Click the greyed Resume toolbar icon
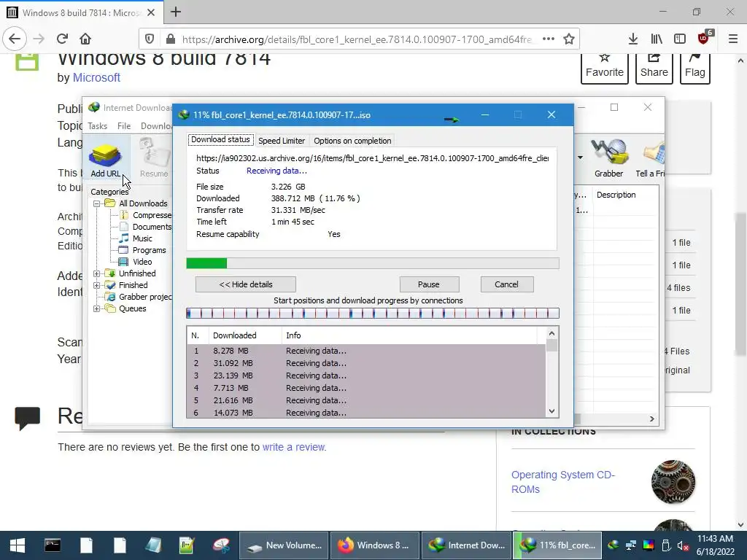Viewport: 747px width, 560px height. 154,159
